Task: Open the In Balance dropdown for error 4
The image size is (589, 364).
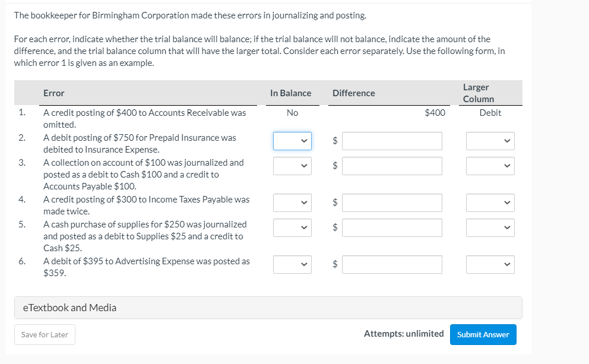Action: [292, 202]
